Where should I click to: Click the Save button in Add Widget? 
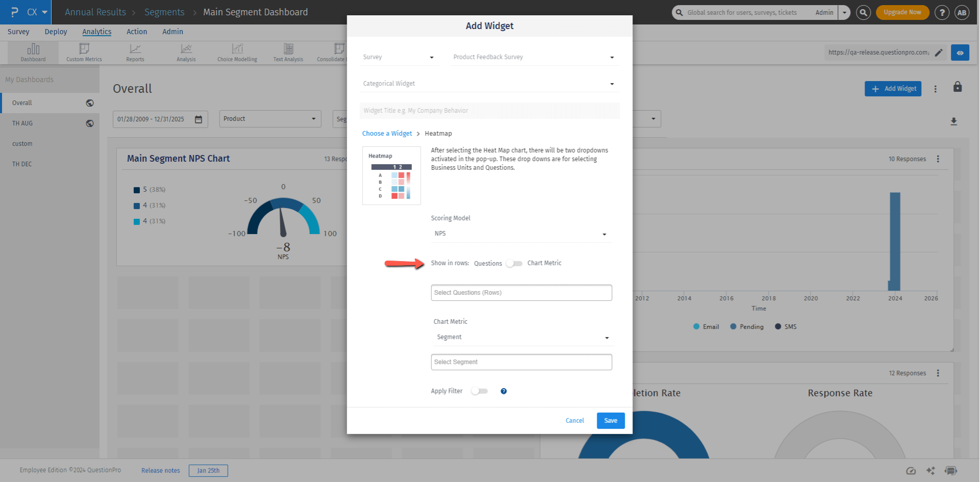tap(610, 420)
